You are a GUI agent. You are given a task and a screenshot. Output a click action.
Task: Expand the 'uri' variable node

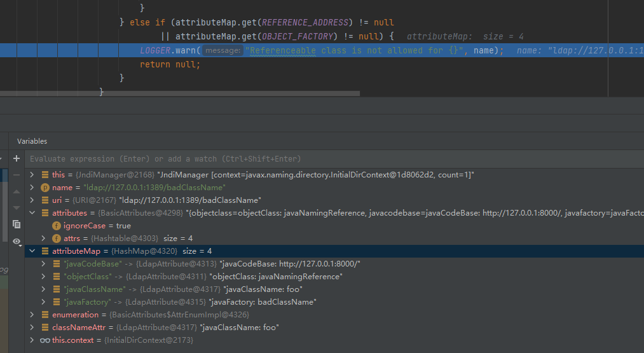click(x=32, y=200)
